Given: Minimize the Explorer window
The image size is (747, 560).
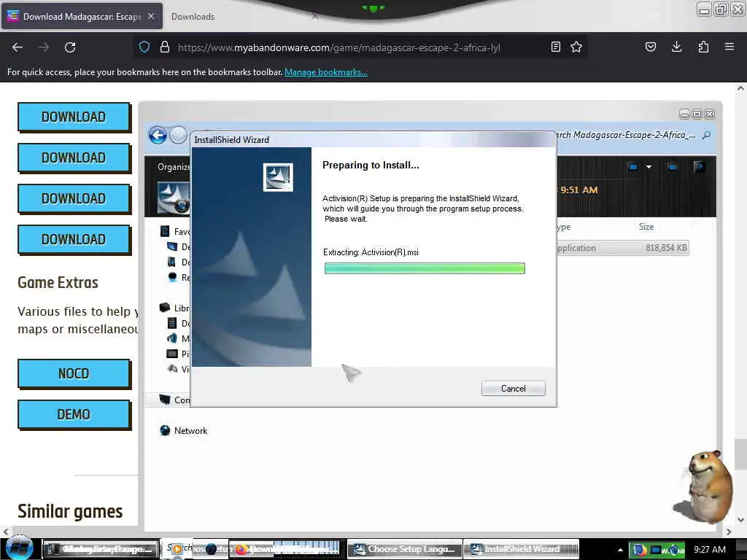Looking at the screenshot, I should pos(684,114).
